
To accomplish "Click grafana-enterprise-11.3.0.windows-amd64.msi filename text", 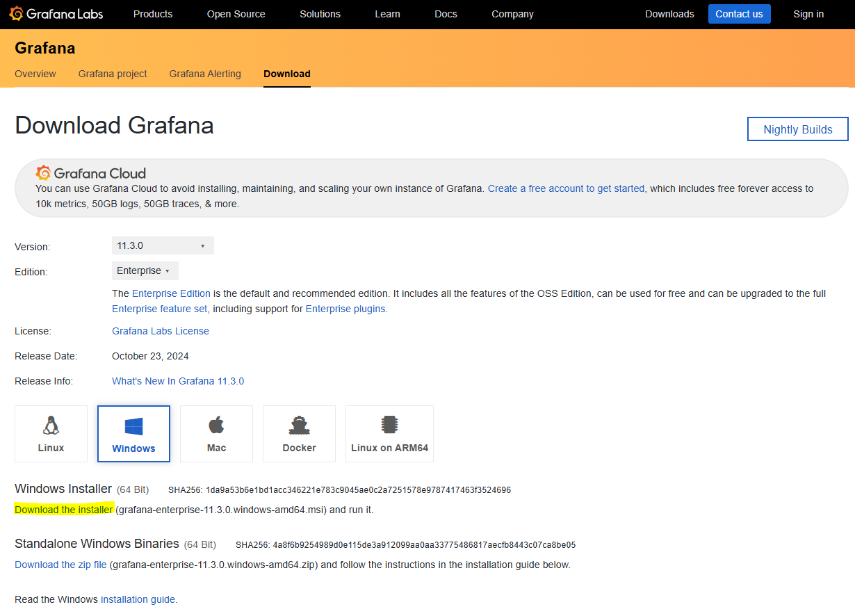I will 221,510.
